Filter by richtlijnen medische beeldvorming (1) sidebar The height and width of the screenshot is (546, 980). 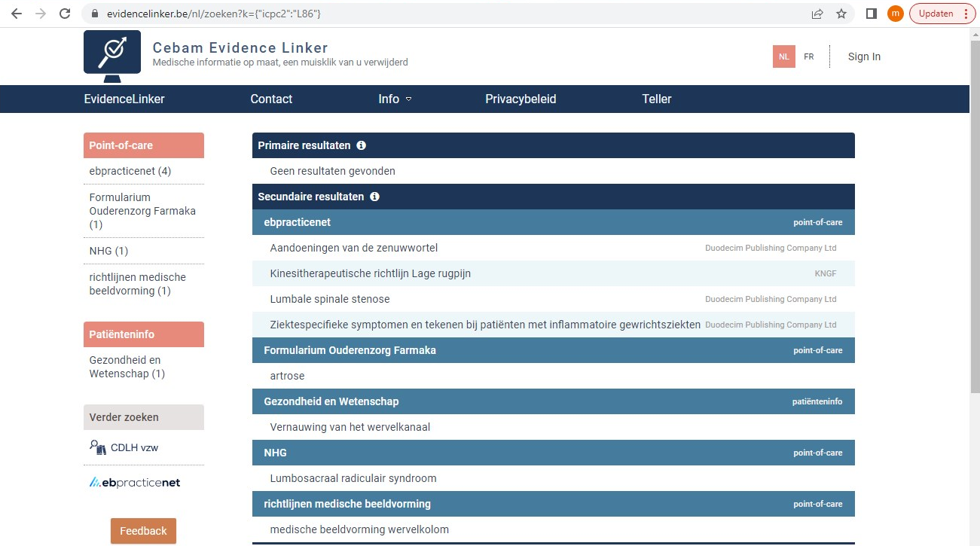138,284
